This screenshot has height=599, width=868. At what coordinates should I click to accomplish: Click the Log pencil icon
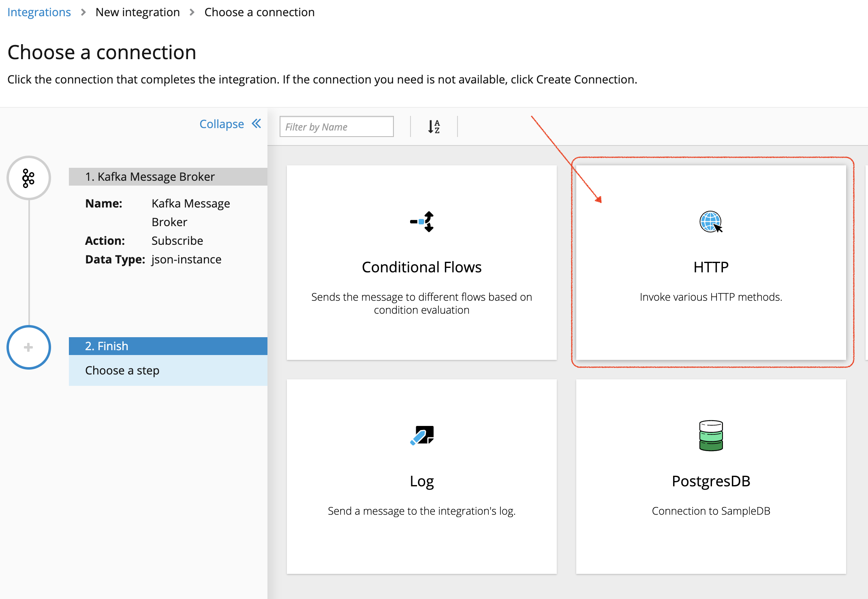pos(422,435)
